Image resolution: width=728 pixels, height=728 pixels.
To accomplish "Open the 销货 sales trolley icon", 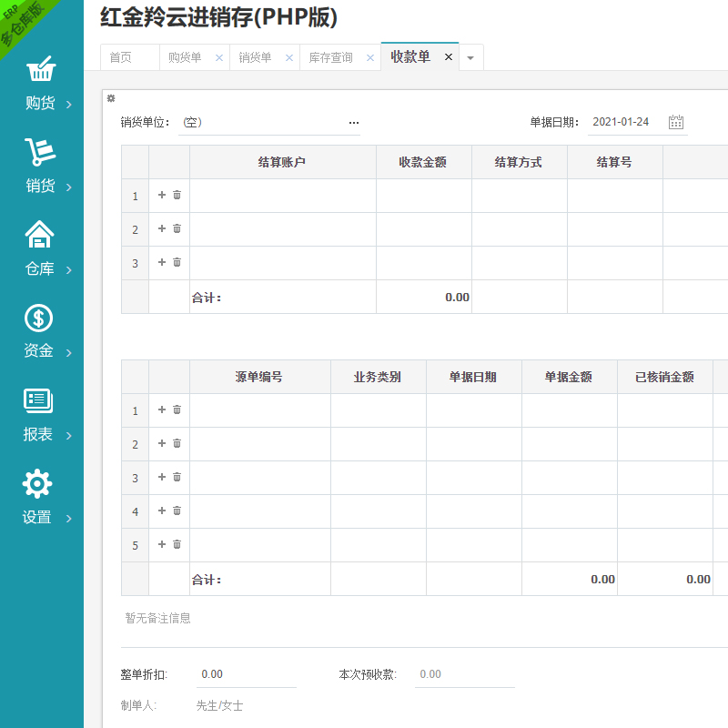I will pyautogui.click(x=40, y=152).
